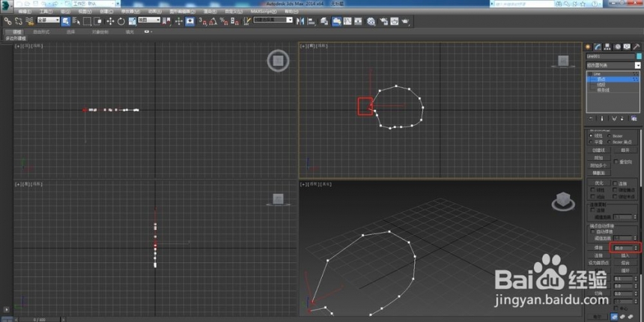Open the reference coordinate system dropdown

coord(149,20)
